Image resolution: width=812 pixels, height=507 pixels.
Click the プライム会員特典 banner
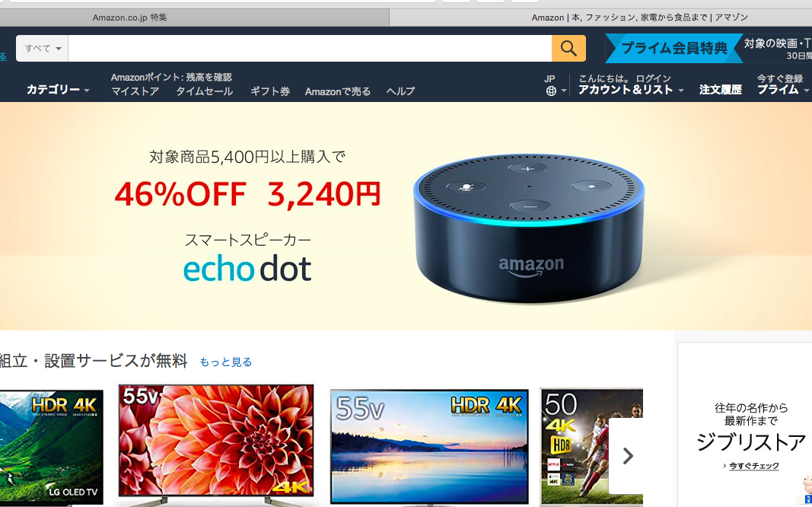pos(674,48)
